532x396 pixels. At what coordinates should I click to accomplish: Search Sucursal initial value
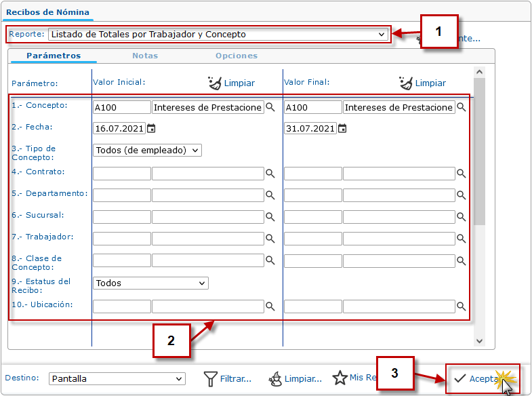click(x=270, y=216)
